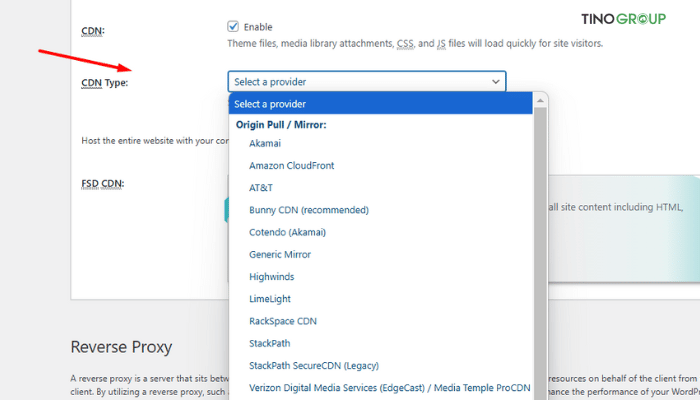This screenshot has height=400, width=700.
Task: Click the 'CDN:' field label
Action: tap(93, 31)
